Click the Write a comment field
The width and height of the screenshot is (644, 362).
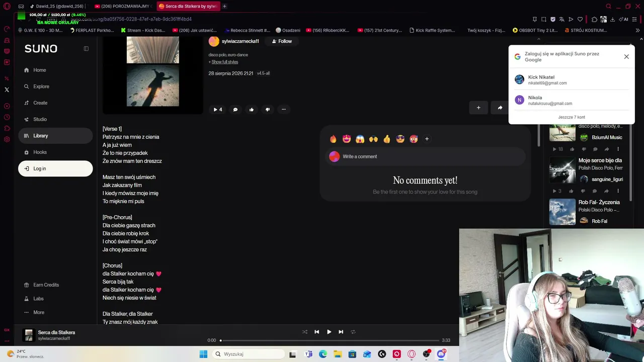(425, 156)
